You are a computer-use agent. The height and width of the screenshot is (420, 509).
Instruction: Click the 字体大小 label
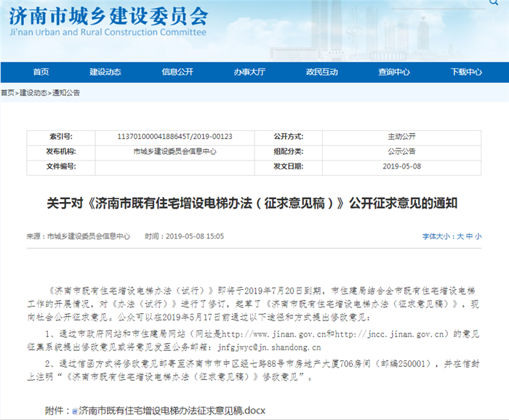pyautogui.click(x=436, y=236)
